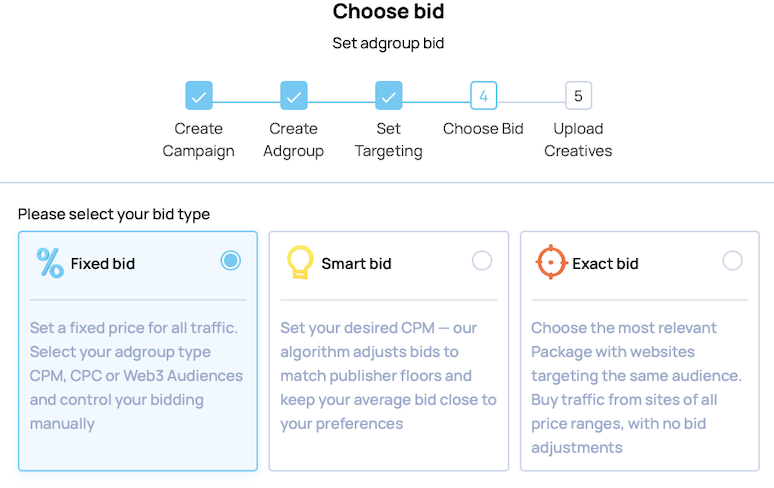Click the Create Adgroup step label

tap(293, 140)
